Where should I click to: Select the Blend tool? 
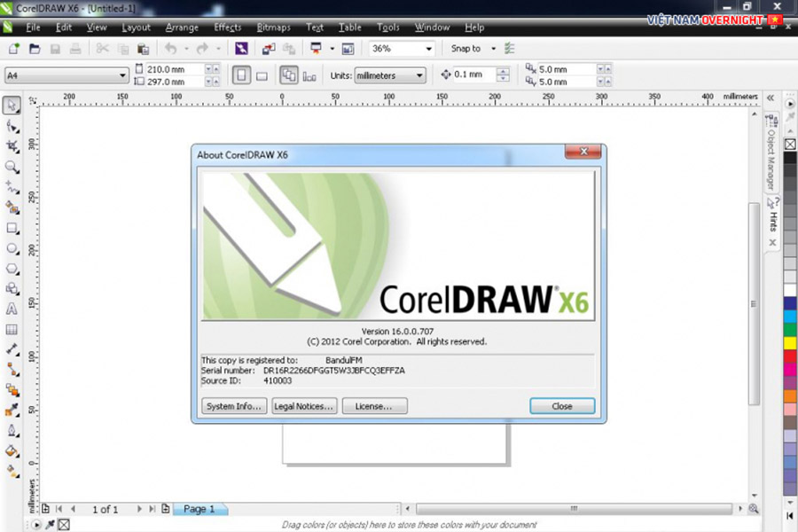click(12, 390)
